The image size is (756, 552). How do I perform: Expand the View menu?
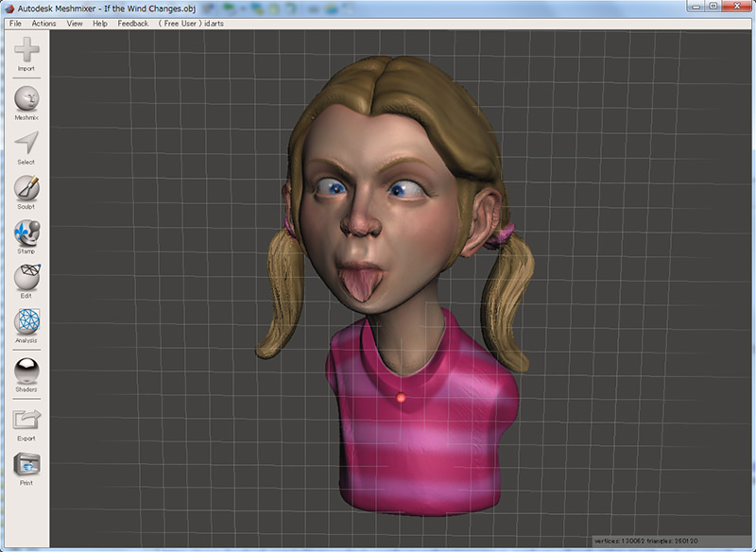pos(75,23)
